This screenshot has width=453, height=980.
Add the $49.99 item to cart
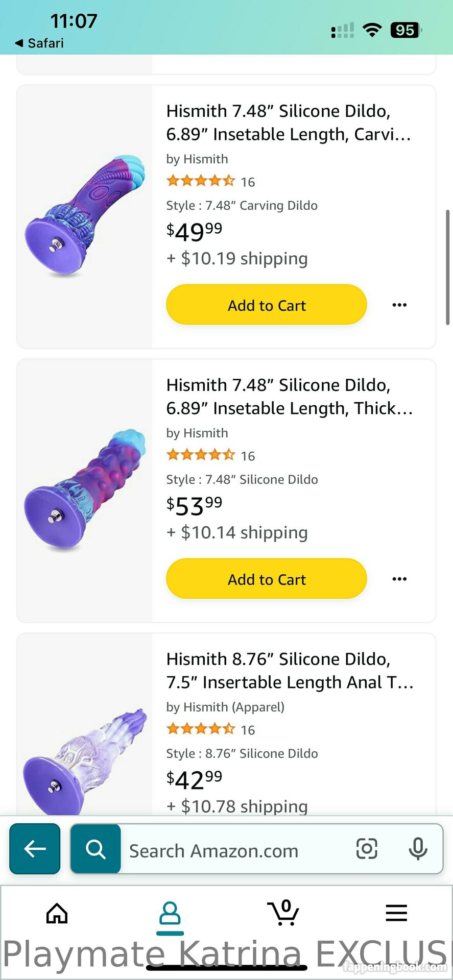(x=266, y=305)
